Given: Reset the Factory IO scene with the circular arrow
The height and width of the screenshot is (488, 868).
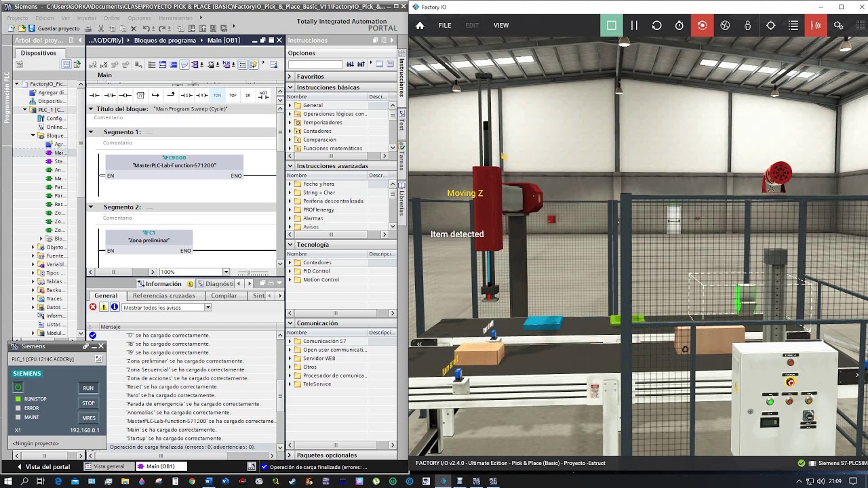Looking at the screenshot, I should click(x=656, y=25).
